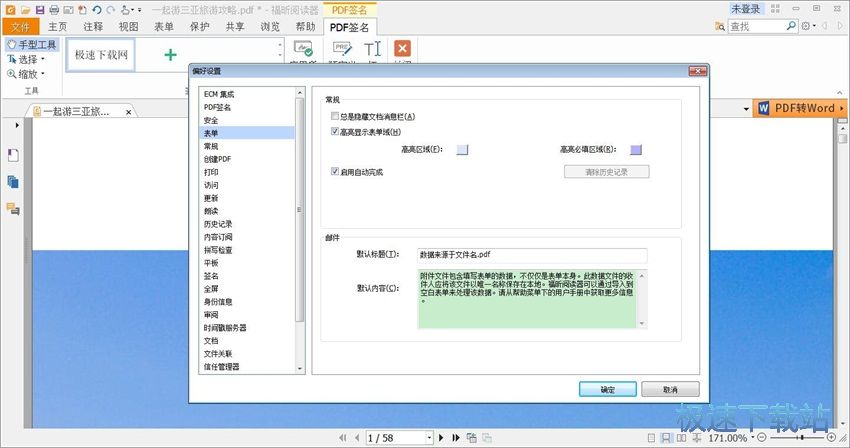
Task: Switch to the 视图 ribbon tab
Action: tap(128, 27)
